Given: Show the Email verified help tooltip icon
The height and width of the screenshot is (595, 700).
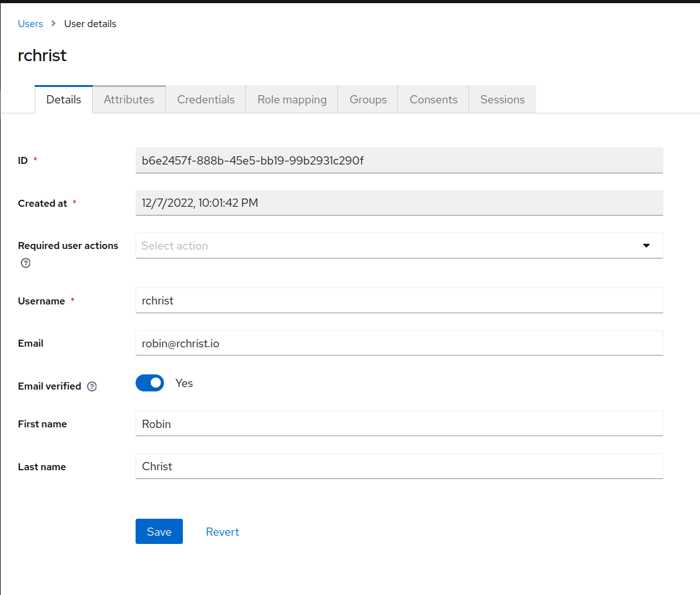Looking at the screenshot, I should [92, 387].
